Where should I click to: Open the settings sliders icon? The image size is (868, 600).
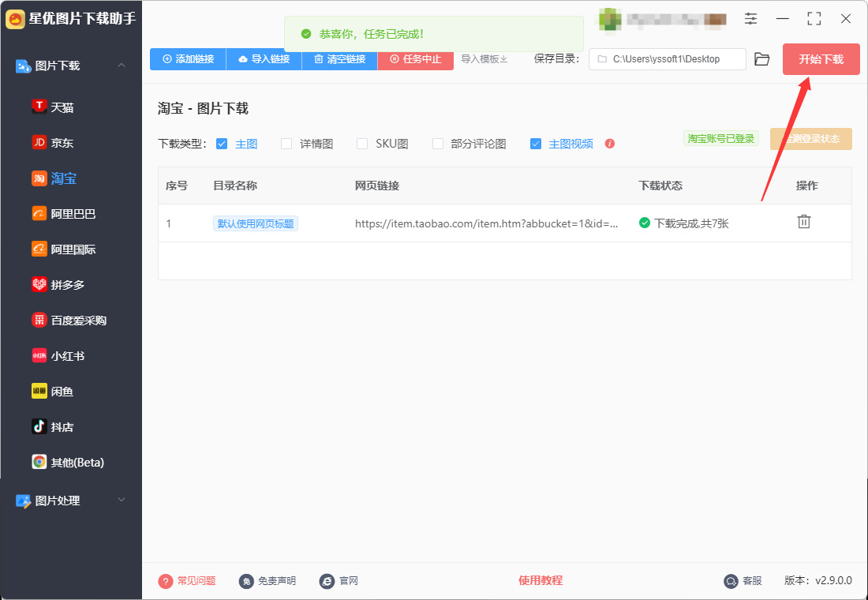[x=750, y=19]
